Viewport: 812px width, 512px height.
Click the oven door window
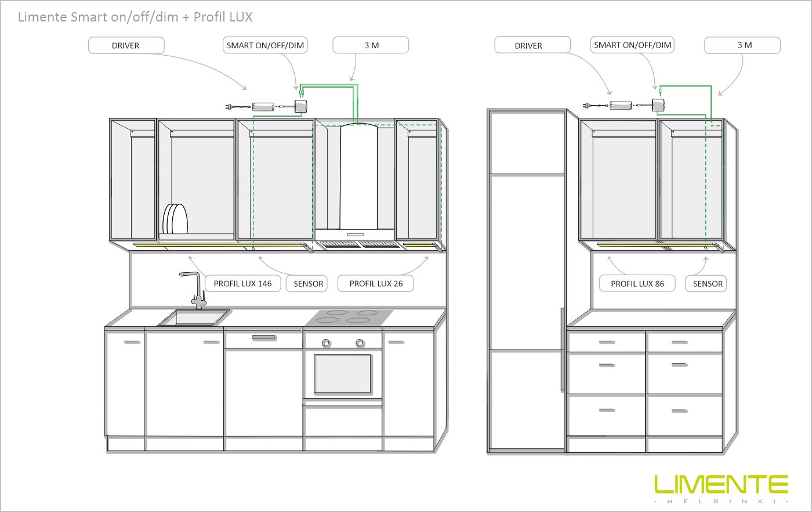(342, 374)
